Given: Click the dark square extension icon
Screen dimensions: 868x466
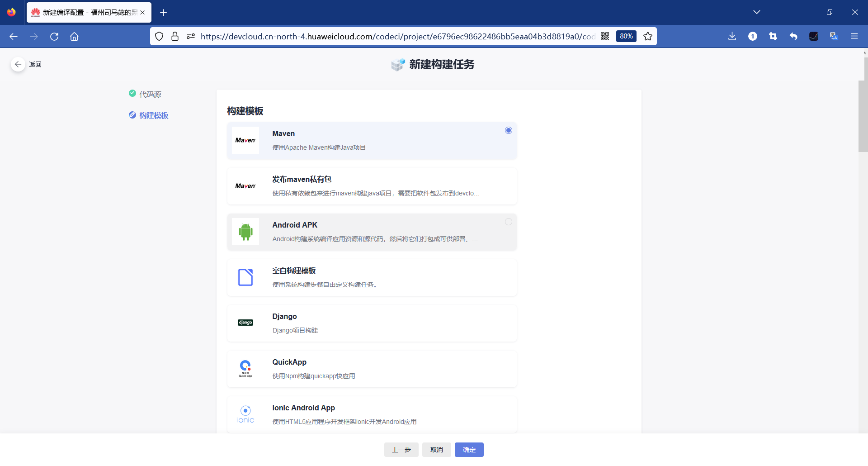Looking at the screenshot, I should coord(814,37).
